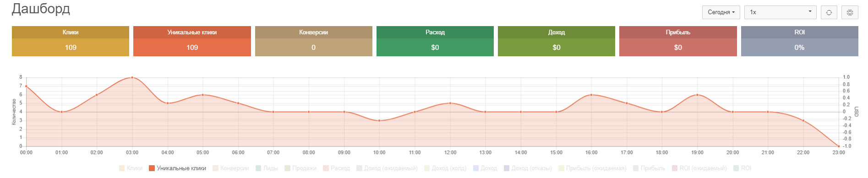This screenshot has width=868, height=178.
Task: Enable the Прибыль legend item
Action: point(649,168)
